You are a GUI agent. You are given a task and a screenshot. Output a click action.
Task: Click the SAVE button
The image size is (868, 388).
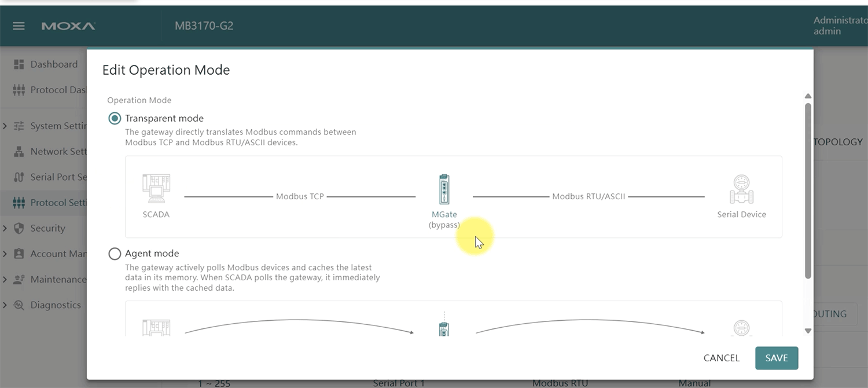point(776,358)
